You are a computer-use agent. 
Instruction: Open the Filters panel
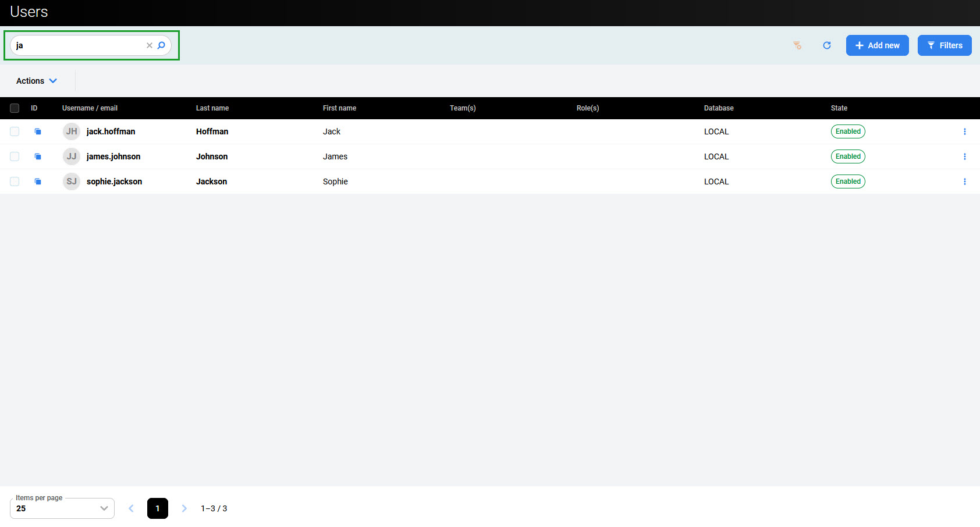tap(944, 45)
